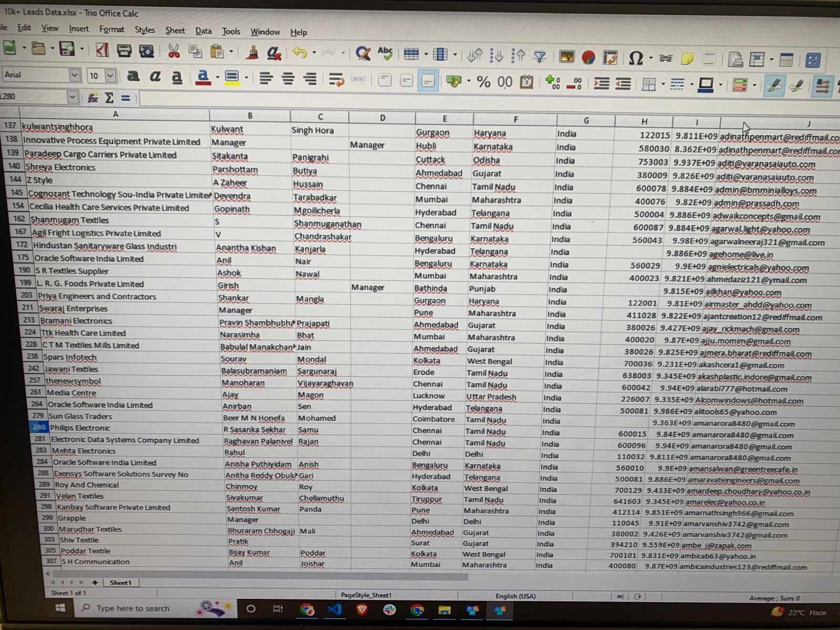Open the Sheet menu
This screenshot has width=840, height=630.
pos(175,30)
